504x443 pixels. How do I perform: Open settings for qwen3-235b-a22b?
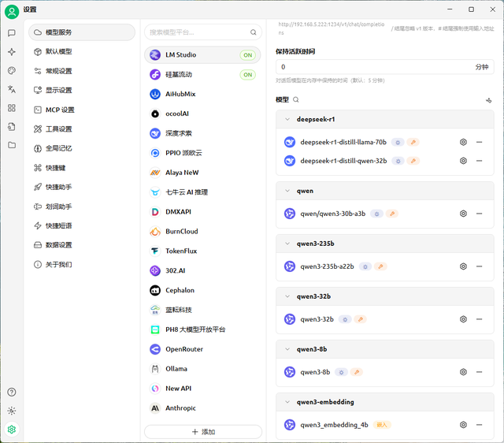click(463, 266)
